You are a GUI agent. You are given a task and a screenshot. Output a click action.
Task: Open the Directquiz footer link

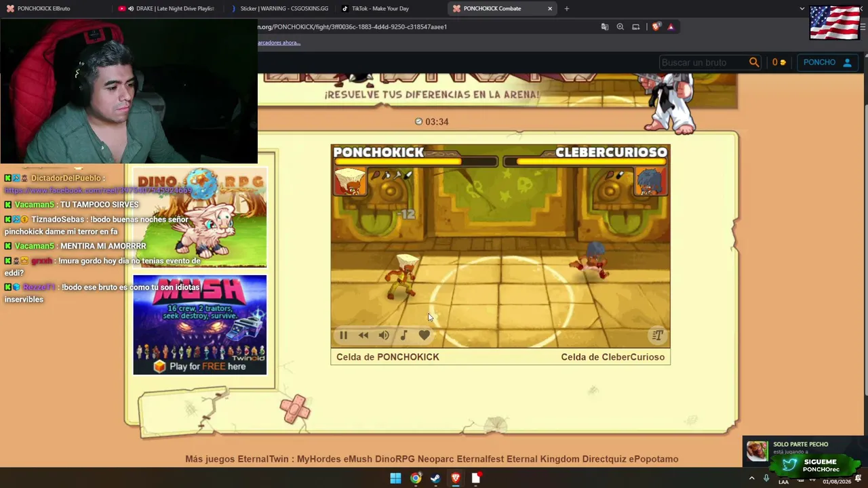point(604,459)
